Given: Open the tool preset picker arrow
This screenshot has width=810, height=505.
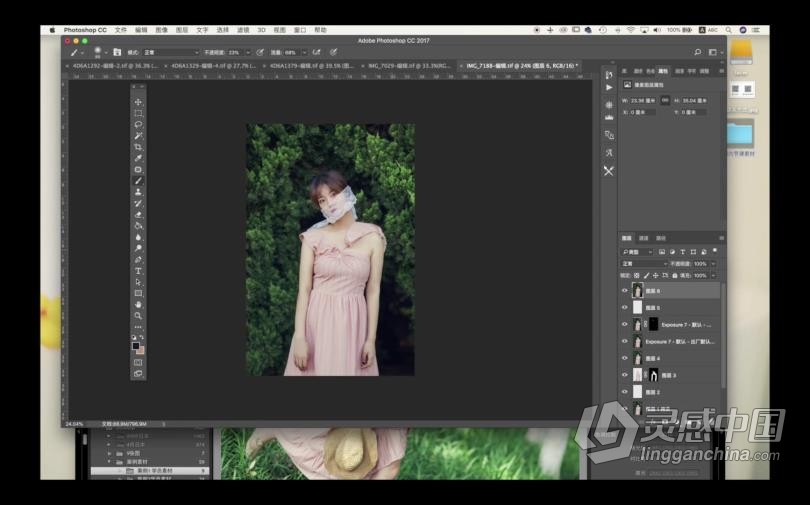Looking at the screenshot, I should coord(83,53).
